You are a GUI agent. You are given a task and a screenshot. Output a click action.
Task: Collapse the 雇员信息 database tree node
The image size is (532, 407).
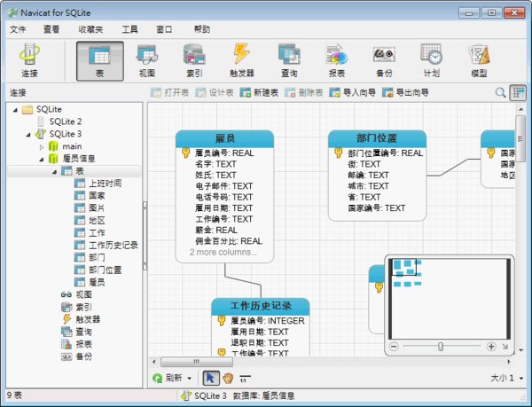42,158
